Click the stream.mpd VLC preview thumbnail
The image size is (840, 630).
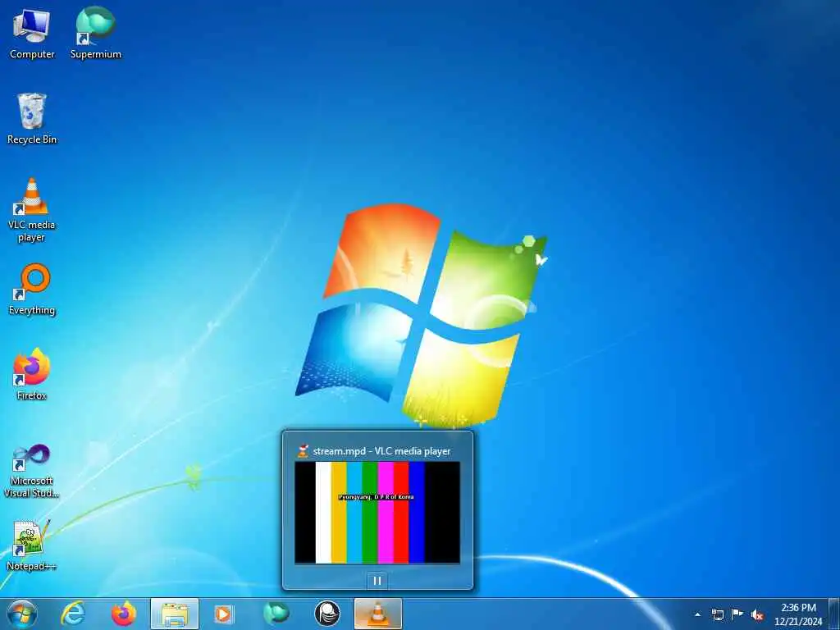click(377, 512)
